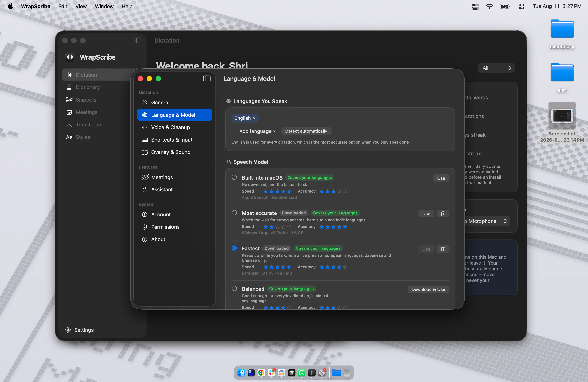
Task: Click the Downloaded badge next to Most accurate
Action: click(x=293, y=213)
